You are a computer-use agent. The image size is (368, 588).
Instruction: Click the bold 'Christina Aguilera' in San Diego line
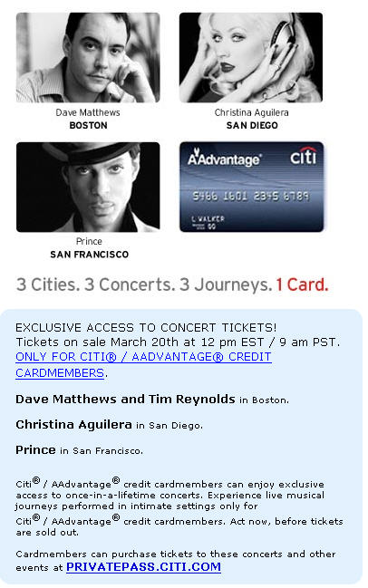(74, 425)
